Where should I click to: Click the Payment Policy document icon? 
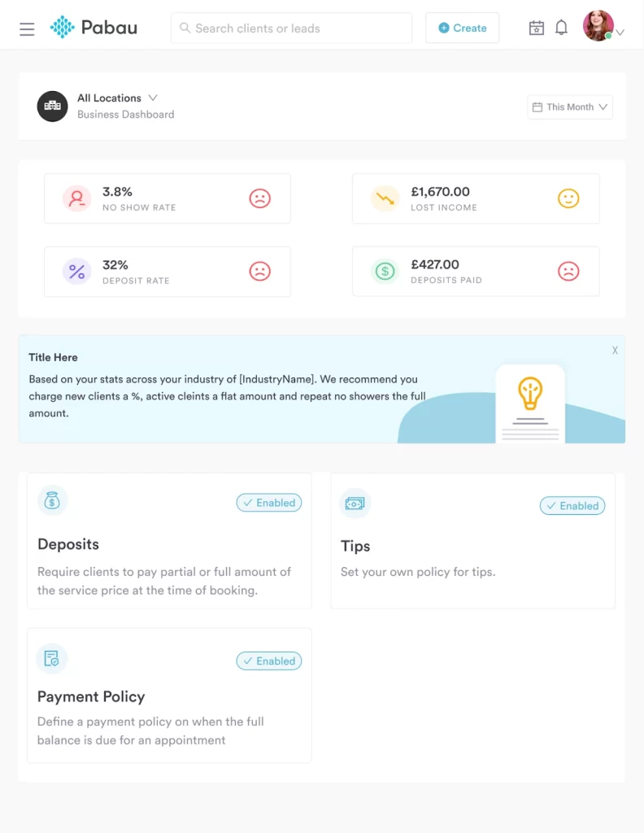tap(52, 659)
